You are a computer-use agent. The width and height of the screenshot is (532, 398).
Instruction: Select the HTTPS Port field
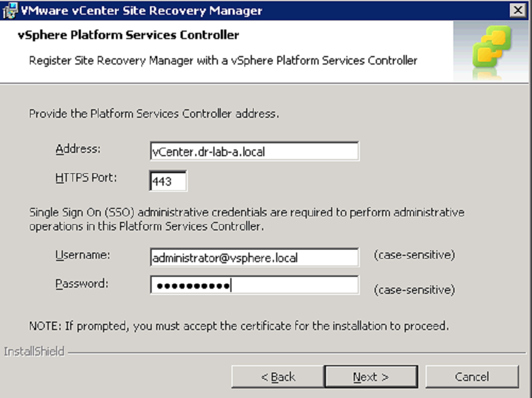point(168,181)
